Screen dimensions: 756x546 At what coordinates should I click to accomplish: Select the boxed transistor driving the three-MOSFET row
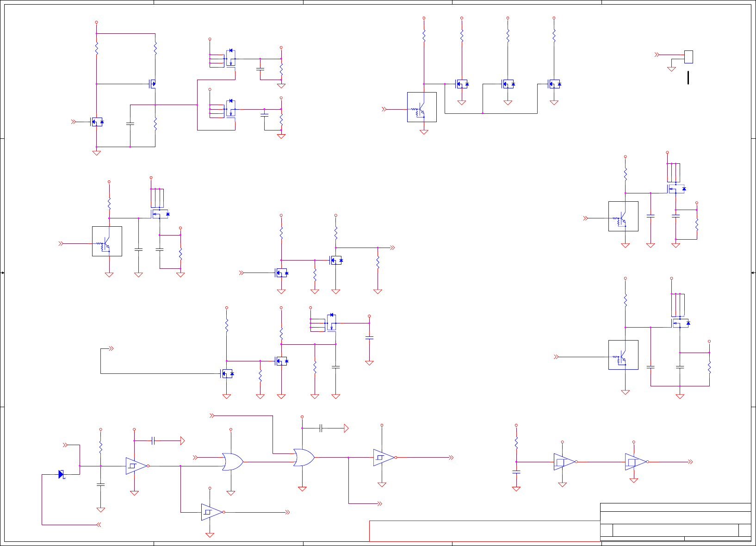tap(422, 107)
